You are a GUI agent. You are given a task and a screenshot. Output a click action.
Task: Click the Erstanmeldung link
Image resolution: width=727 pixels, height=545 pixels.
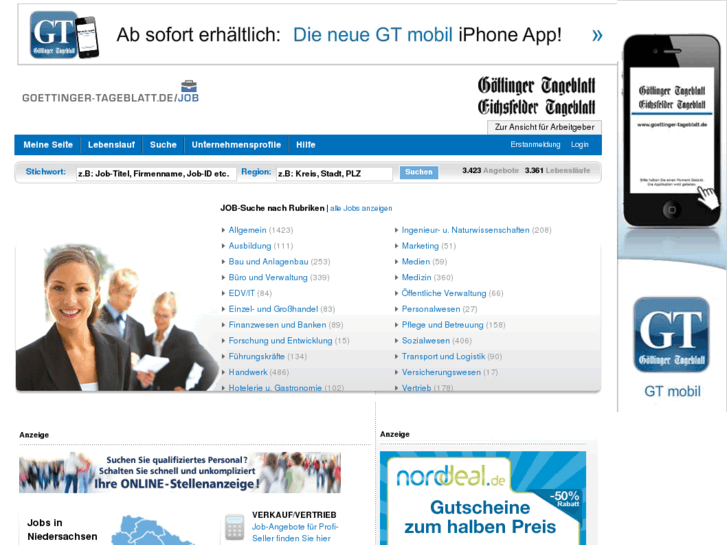[x=535, y=144]
